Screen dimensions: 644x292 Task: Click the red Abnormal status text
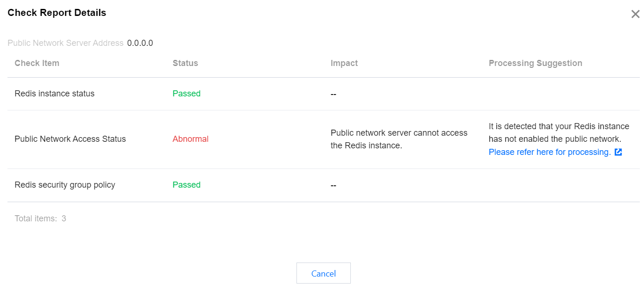point(191,139)
